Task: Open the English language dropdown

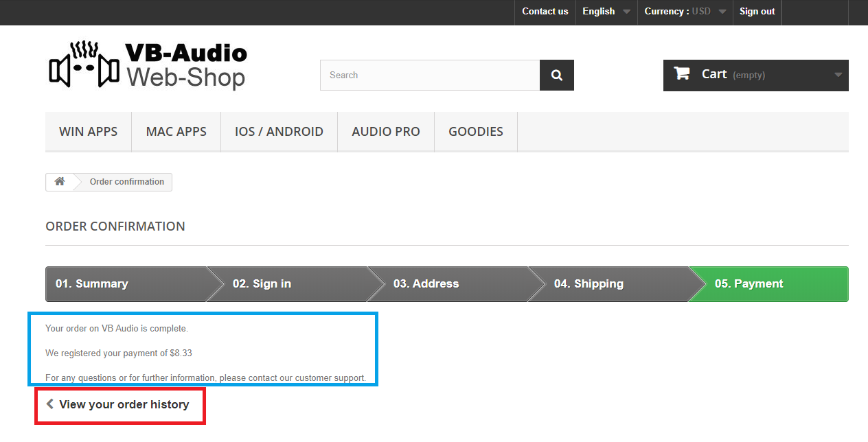Action: (x=606, y=12)
